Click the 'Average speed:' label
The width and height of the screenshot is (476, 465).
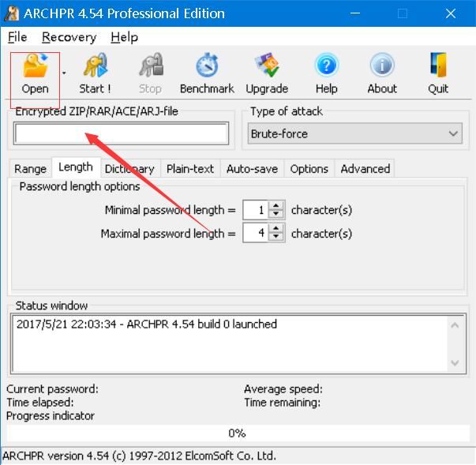(x=283, y=389)
